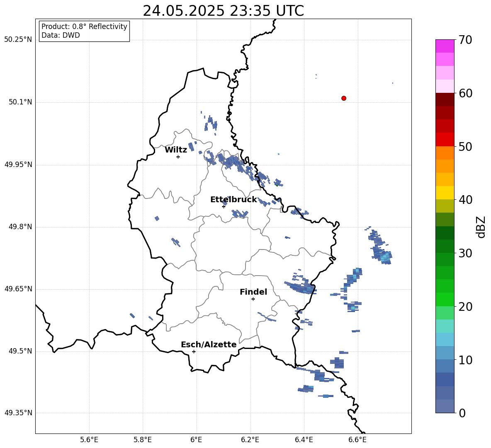Screen dimensions: 491x448
Task: Click the 49.8°N latitude label
Action: coord(20,227)
